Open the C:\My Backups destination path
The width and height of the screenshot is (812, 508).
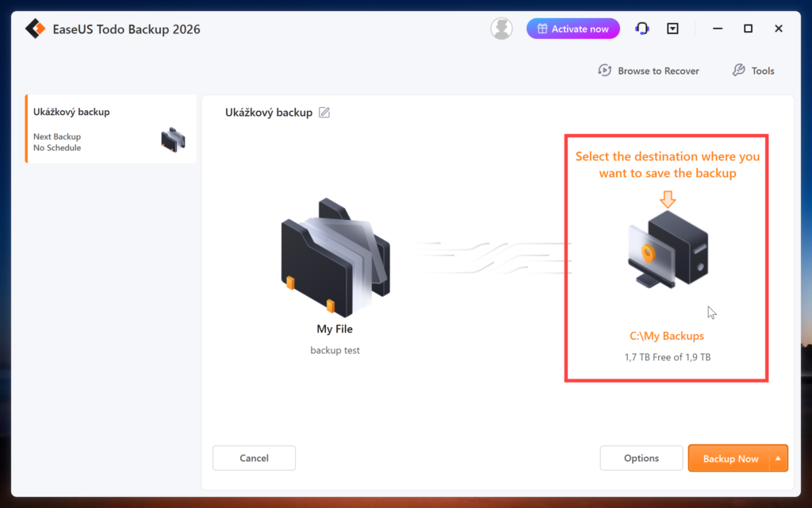pyautogui.click(x=666, y=336)
